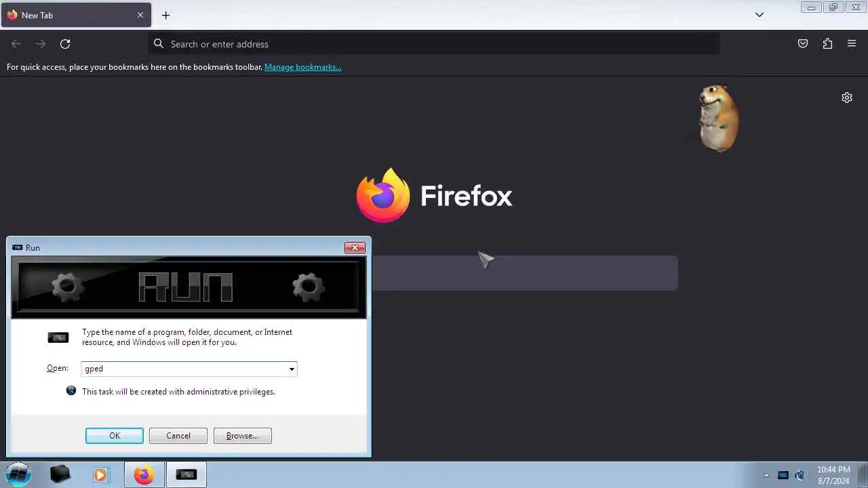The height and width of the screenshot is (488, 868).
Task: Open the clock showing 10:44 PM
Action: (x=833, y=474)
